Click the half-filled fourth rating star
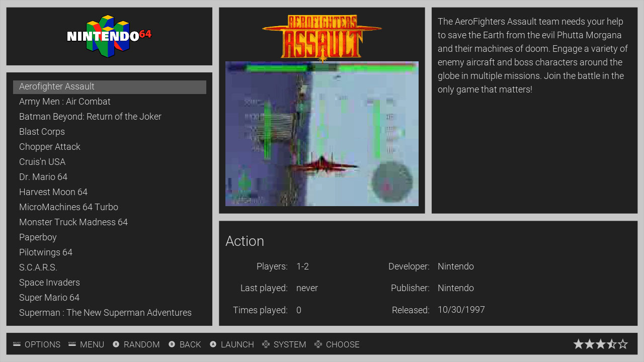This screenshot has width=644, height=362. 612,344
